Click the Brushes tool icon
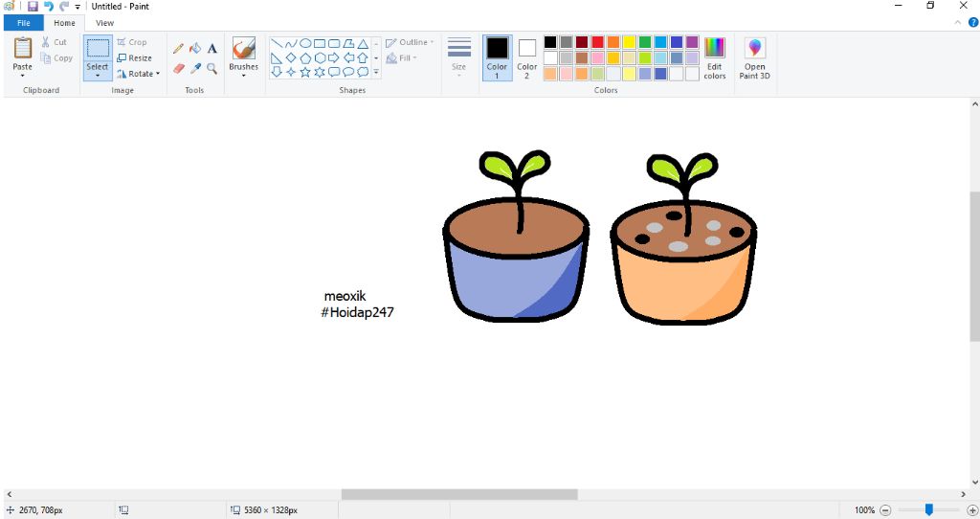 [x=244, y=48]
